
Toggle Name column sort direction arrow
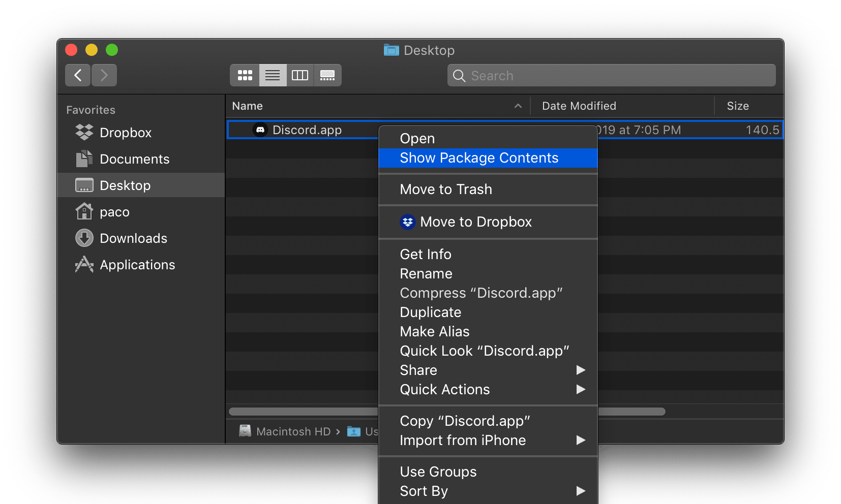(x=518, y=106)
